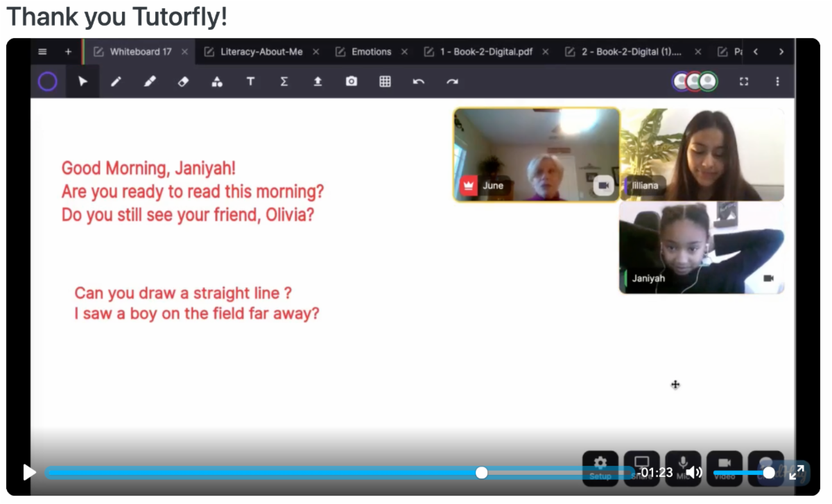The image size is (832, 504).
Task: Open the shapes tool
Action: [217, 82]
